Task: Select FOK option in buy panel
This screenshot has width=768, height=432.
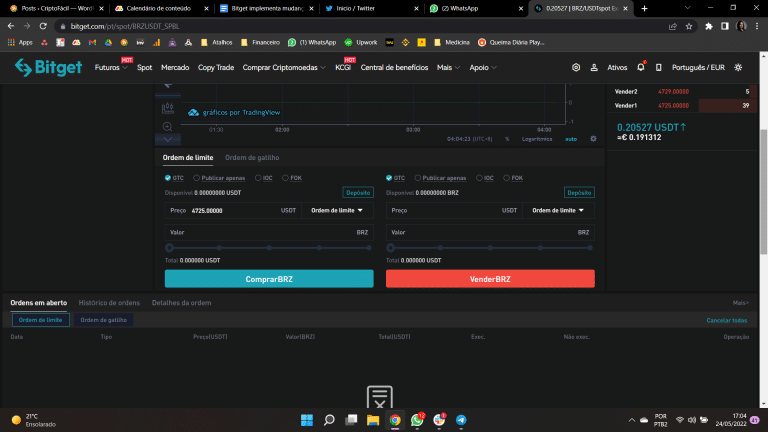Action: tap(292, 178)
